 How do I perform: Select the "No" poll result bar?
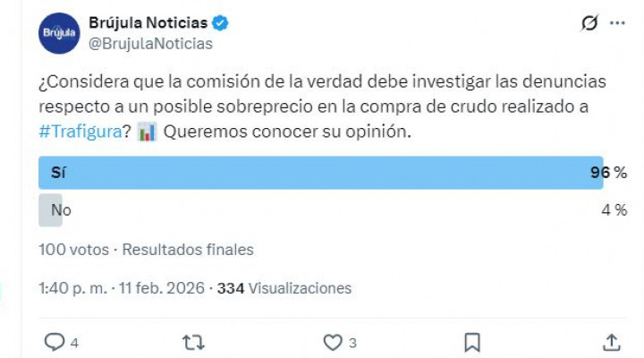[51, 210]
